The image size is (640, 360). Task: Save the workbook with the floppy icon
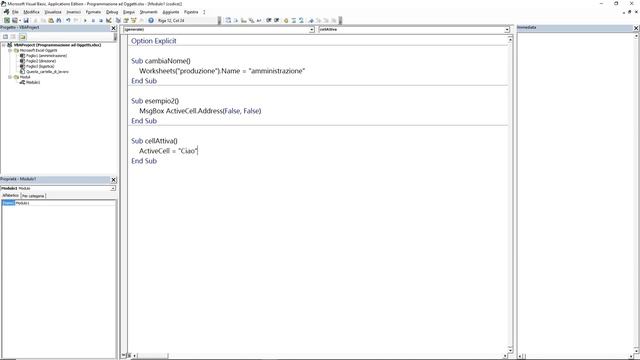tap(26, 20)
